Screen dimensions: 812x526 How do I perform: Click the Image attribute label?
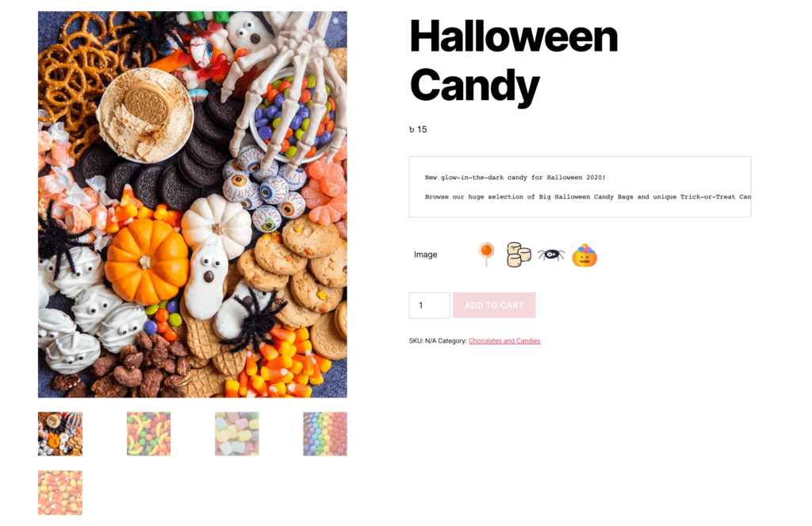click(x=426, y=255)
